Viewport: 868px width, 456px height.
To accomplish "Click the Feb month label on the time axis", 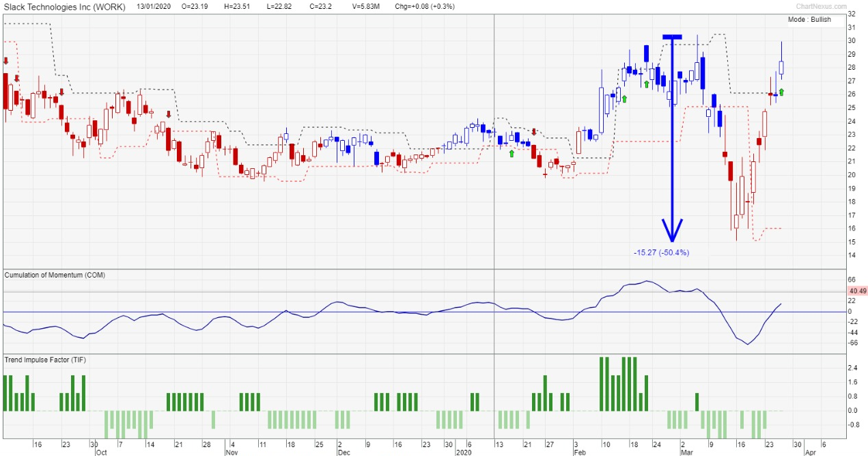I will click(x=579, y=453).
